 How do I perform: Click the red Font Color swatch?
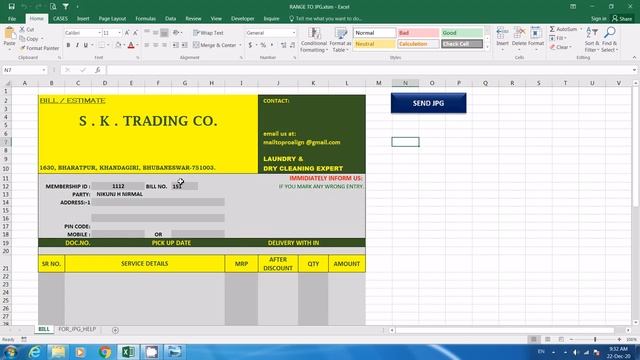click(x=131, y=45)
